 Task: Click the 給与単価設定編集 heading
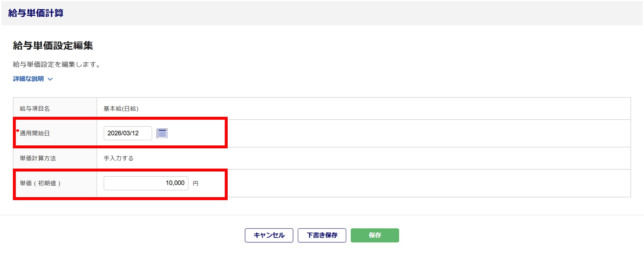(x=53, y=46)
